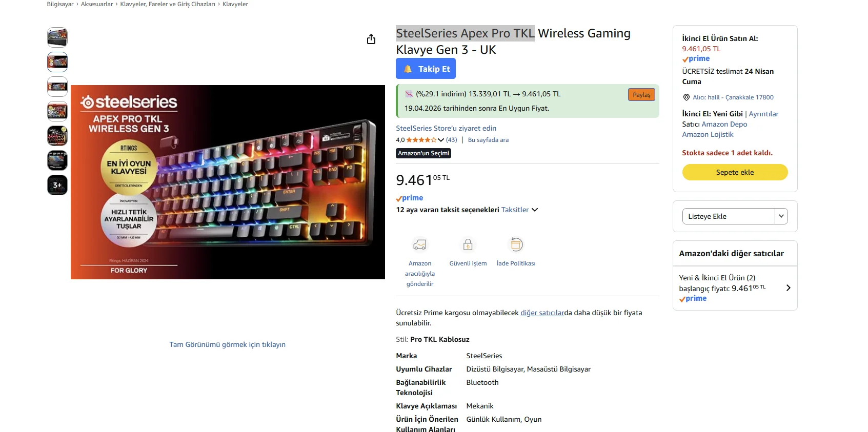Viewport: 868px width, 432px height.
Task: Visit the SteelSeries Store link
Action: [446, 128]
